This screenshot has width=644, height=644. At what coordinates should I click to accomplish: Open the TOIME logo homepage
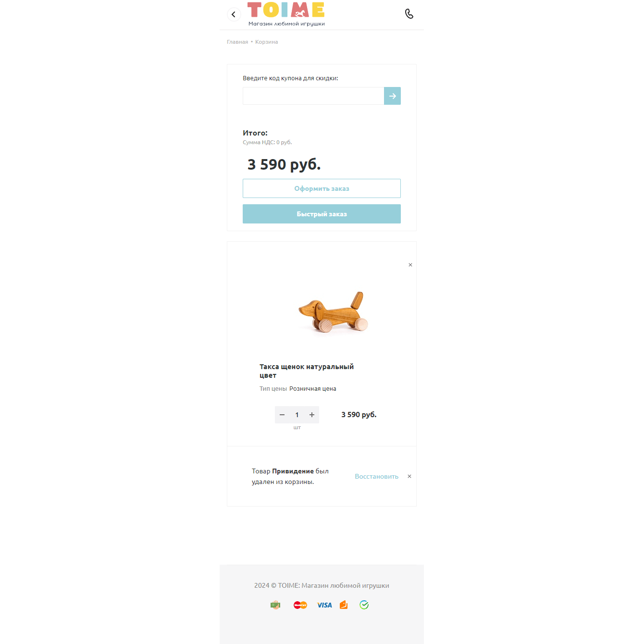[286, 14]
